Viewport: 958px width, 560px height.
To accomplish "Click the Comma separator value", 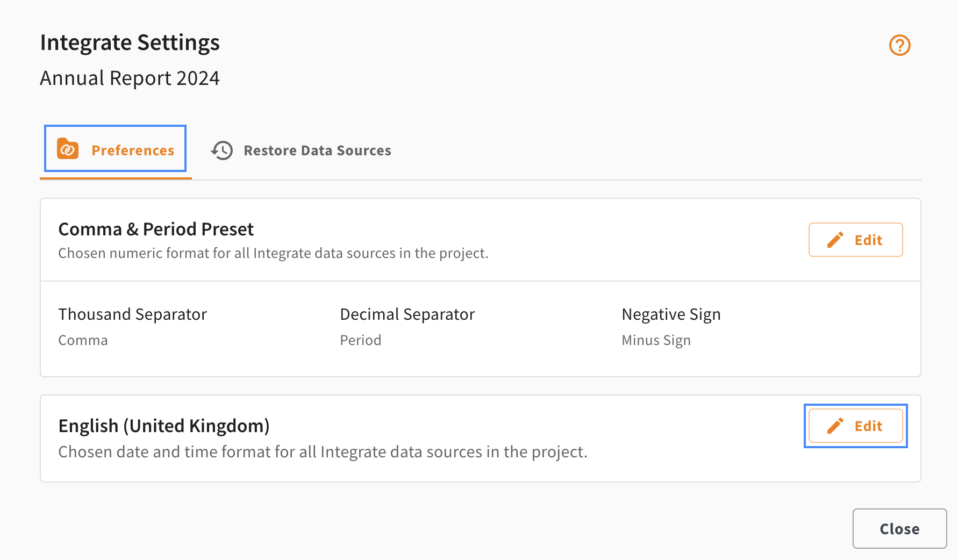I will click(83, 340).
